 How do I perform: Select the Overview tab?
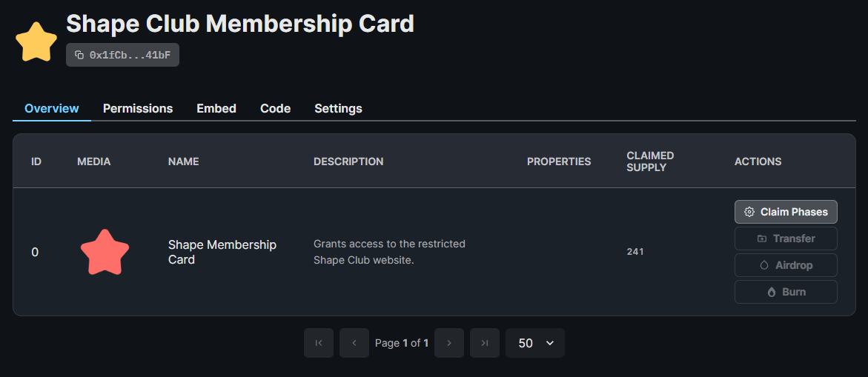click(52, 108)
